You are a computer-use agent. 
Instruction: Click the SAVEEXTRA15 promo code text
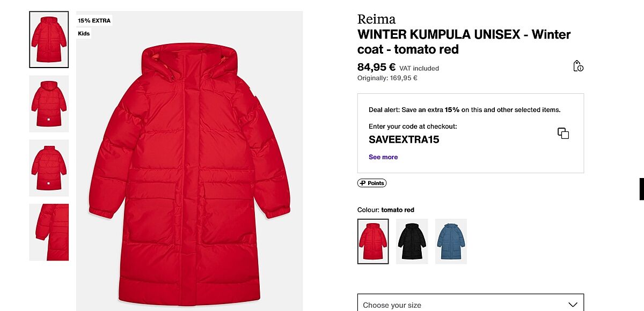point(404,140)
